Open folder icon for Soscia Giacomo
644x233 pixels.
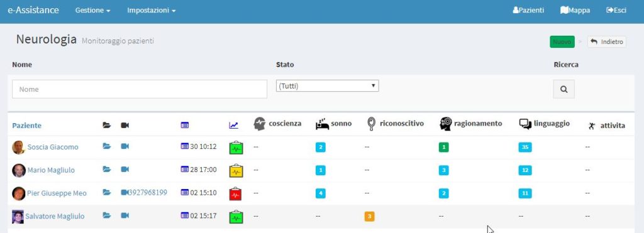click(107, 146)
